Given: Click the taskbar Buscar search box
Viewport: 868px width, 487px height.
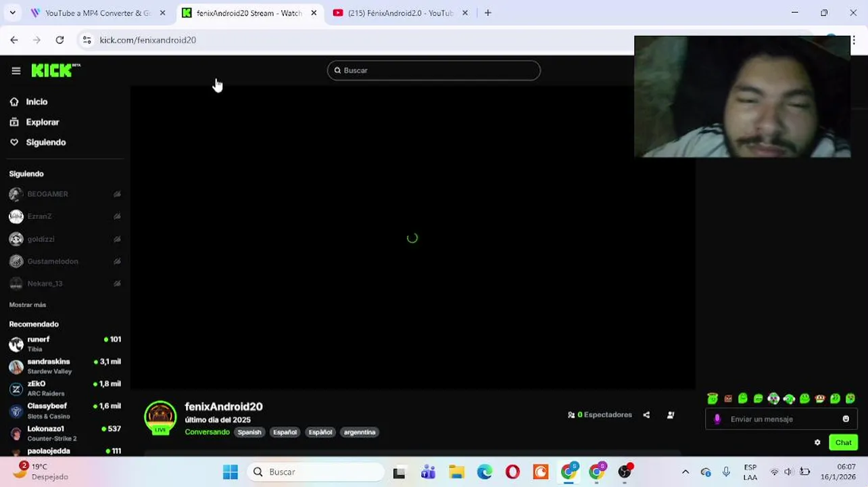Looking at the screenshot, I should (315, 472).
